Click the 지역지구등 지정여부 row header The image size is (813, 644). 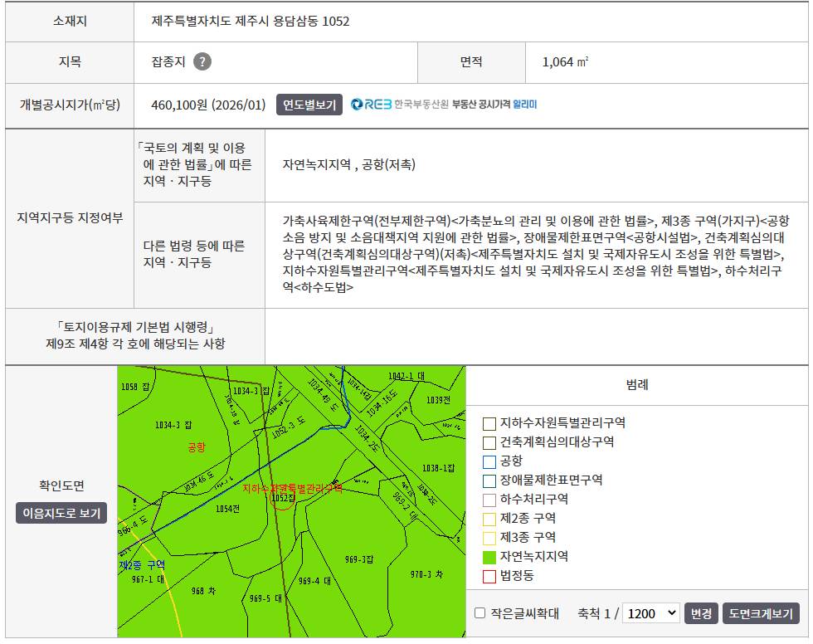point(70,217)
